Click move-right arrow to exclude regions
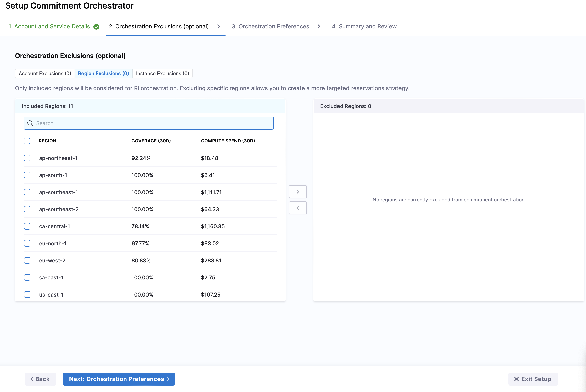Screen dimensions: 586x392 click(298, 192)
